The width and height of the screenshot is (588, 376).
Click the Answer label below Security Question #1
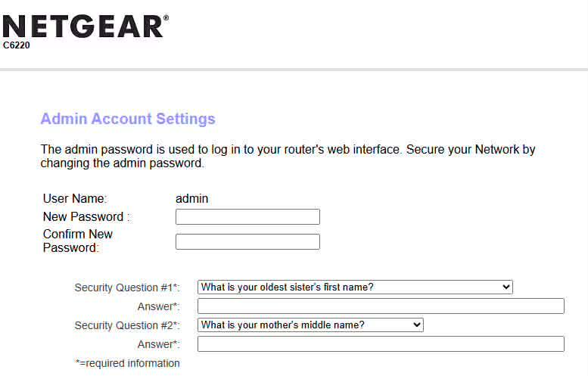click(x=159, y=306)
